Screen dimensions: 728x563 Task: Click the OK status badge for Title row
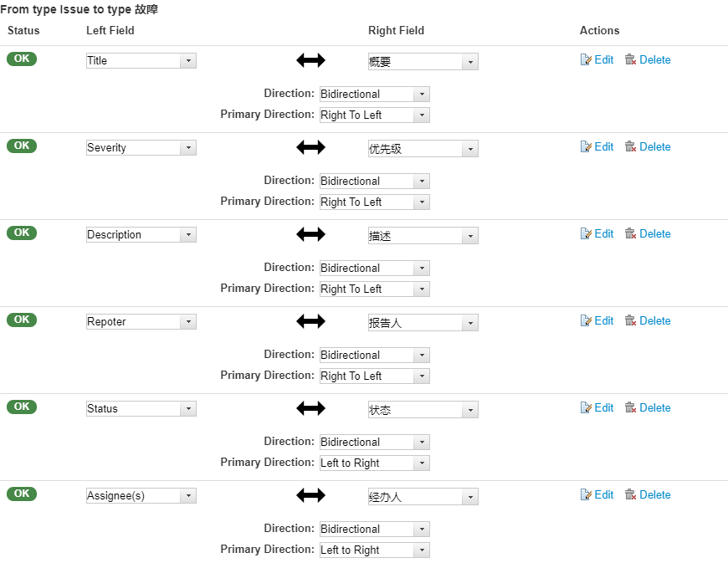pos(22,59)
